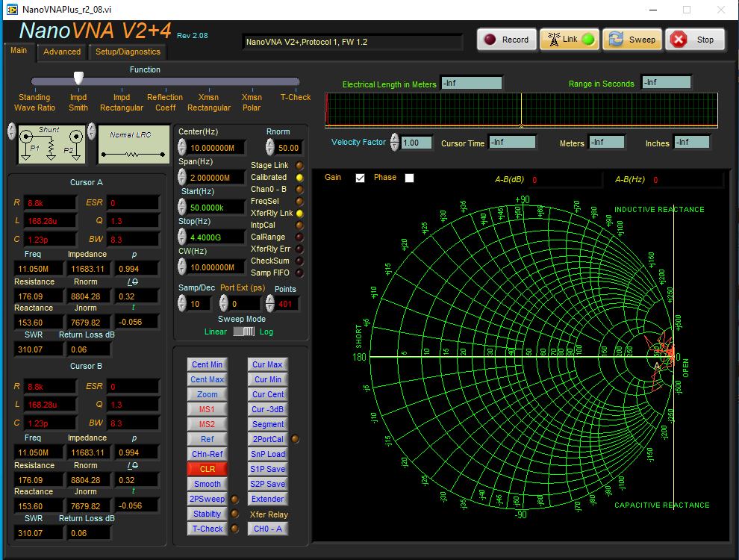Click the S1P Save button
739x560 pixels.
pyautogui.click(x=267, y=469)
